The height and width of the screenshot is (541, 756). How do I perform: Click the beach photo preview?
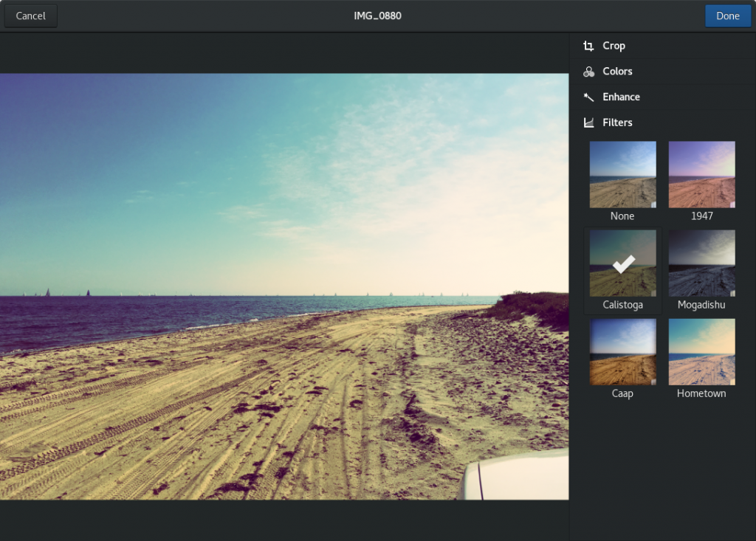click(284, 286)
